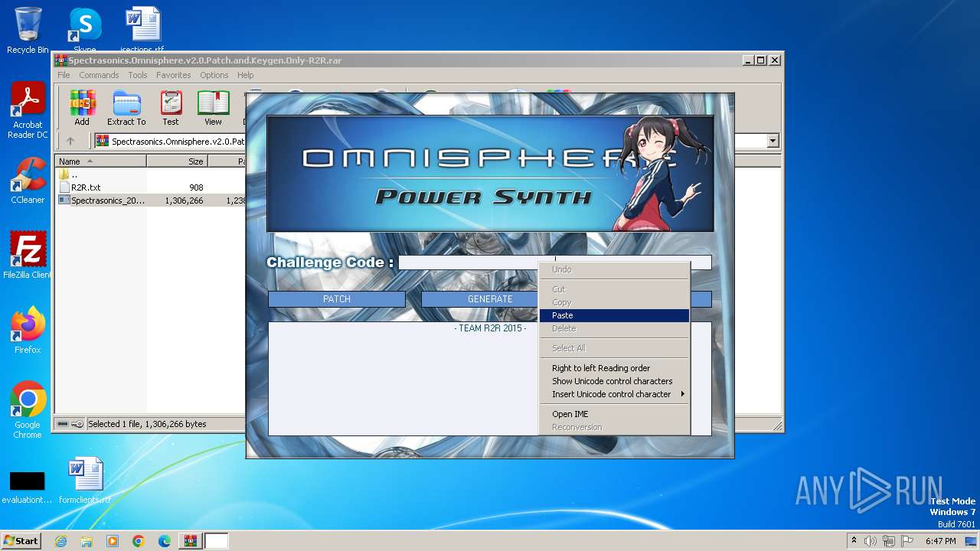980x551 pixels.
Task: Expand Insert Unicode control character submenu
Action: tap(614, 394)
